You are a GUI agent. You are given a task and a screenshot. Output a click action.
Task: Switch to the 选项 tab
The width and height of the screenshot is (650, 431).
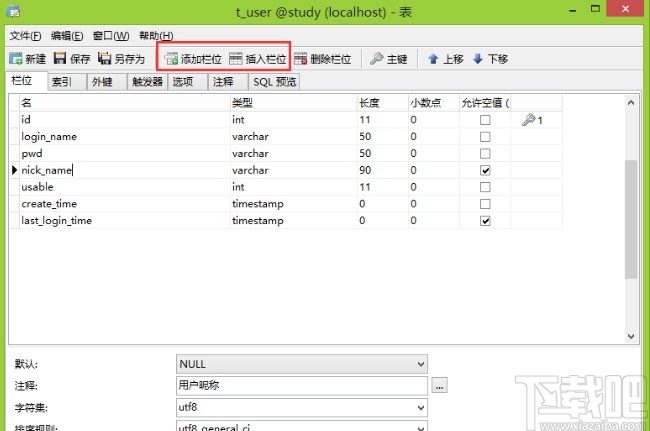187,82
